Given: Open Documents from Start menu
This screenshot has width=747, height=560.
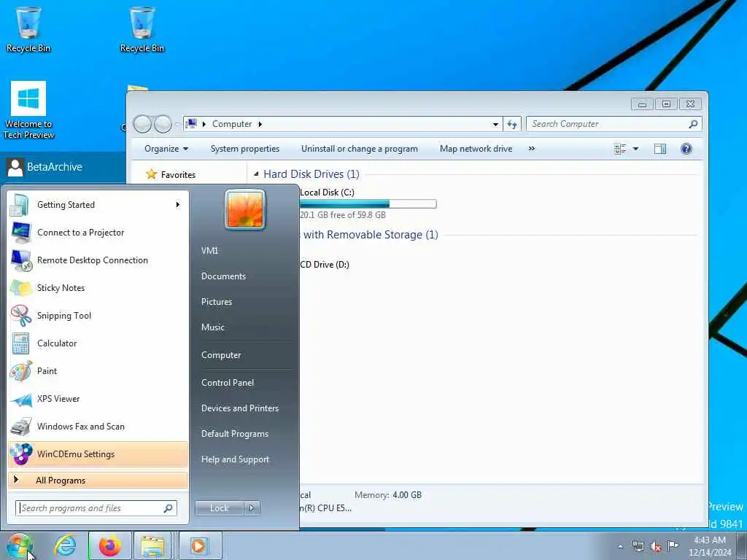Looking at the screenshot, I should pyautogui.click(x=223, y=276).
